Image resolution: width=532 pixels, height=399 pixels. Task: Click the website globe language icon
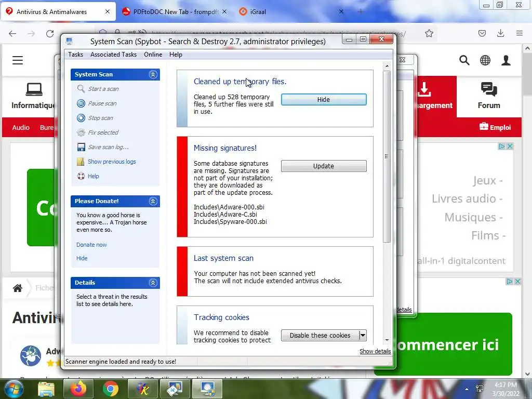coord(485,60)
